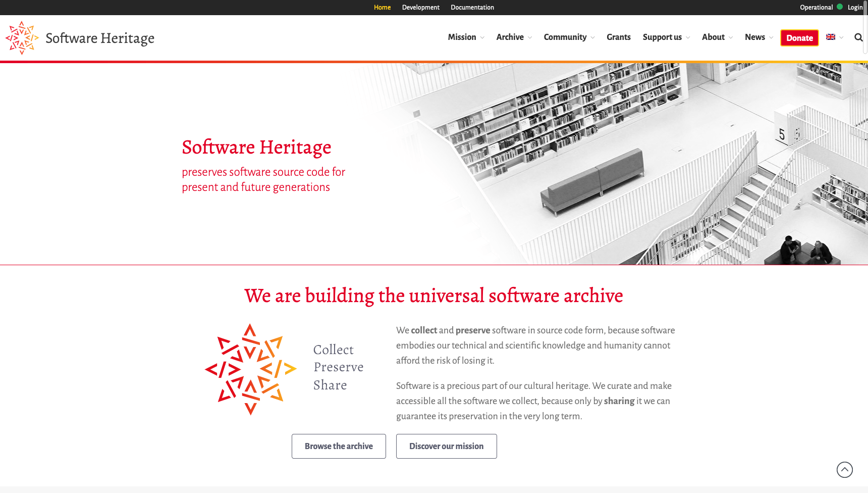
Task: Switch to the Development top bar link
Action: tap(420, 8)
